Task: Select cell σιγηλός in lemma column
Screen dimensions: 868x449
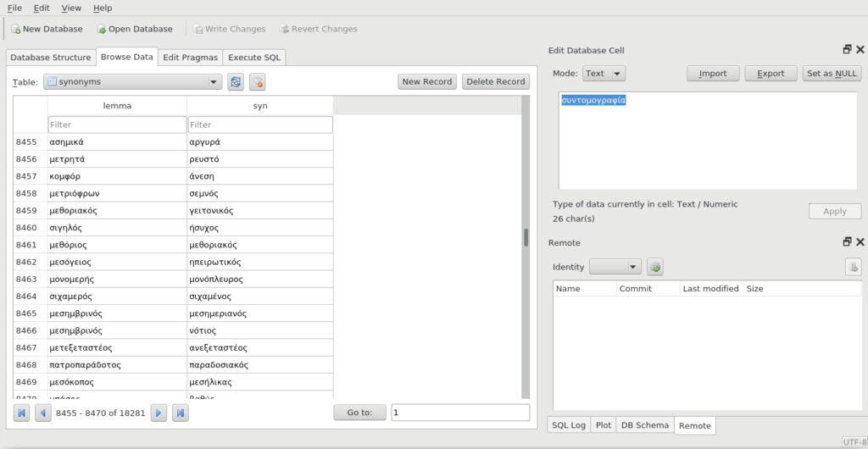Action: coord(117,228)
